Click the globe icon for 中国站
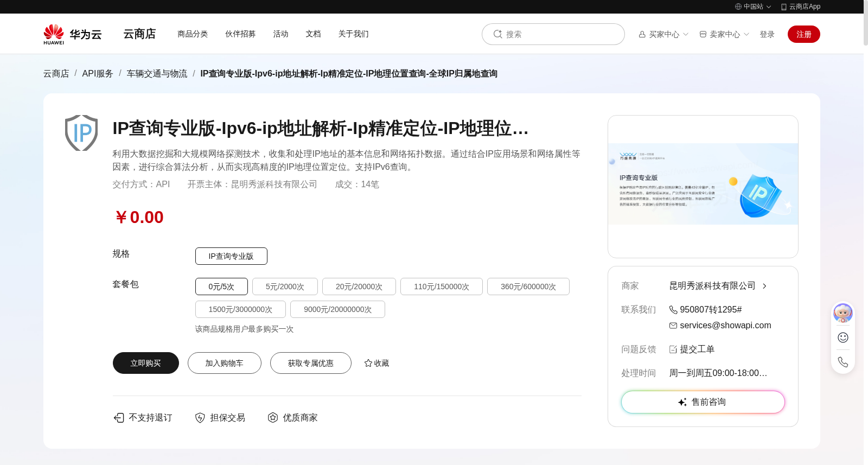 [738, 7]
